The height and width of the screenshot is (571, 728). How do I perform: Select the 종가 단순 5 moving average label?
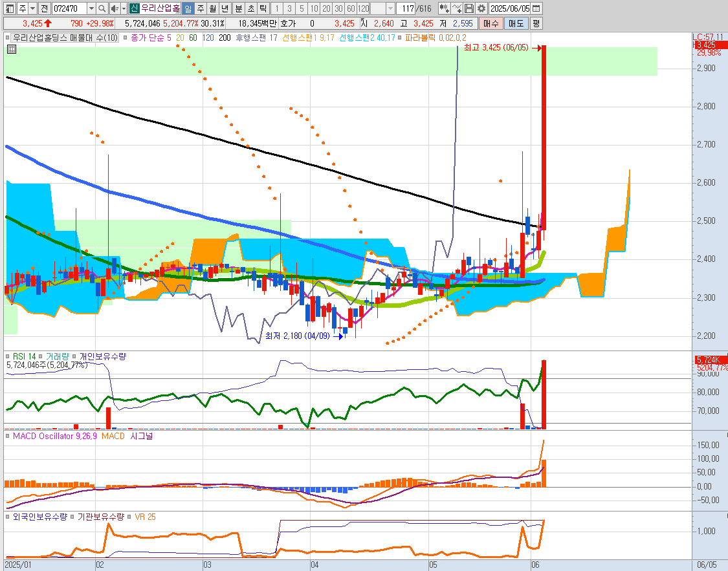tap(151, 38)
